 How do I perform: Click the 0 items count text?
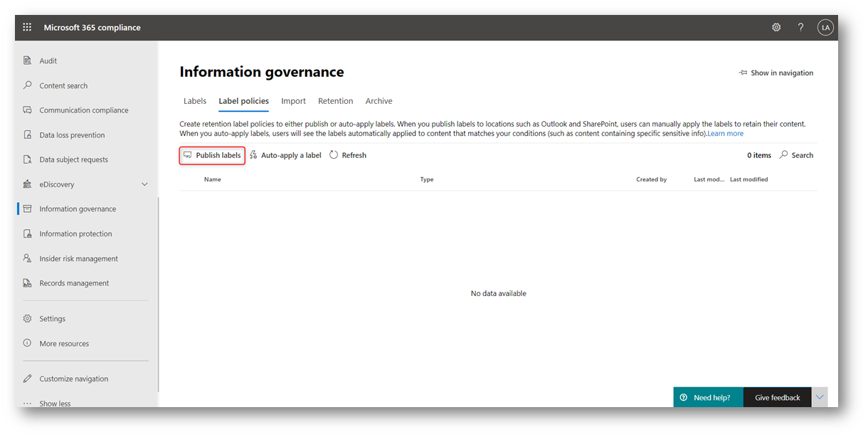point(759,155)
